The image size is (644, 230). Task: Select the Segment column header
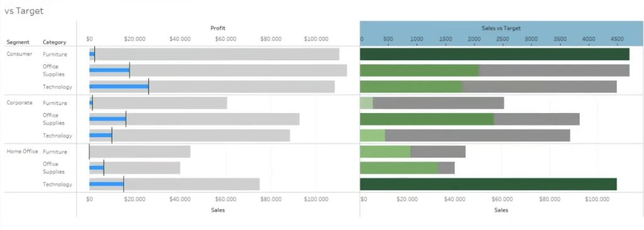coord(18,42)
